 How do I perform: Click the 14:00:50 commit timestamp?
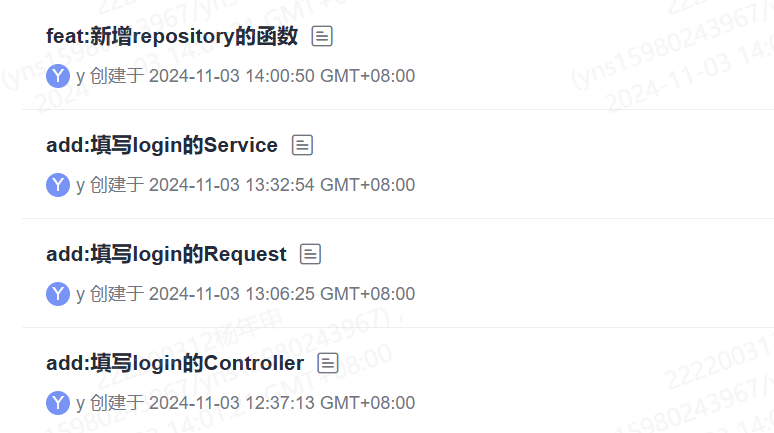(281, 77)
